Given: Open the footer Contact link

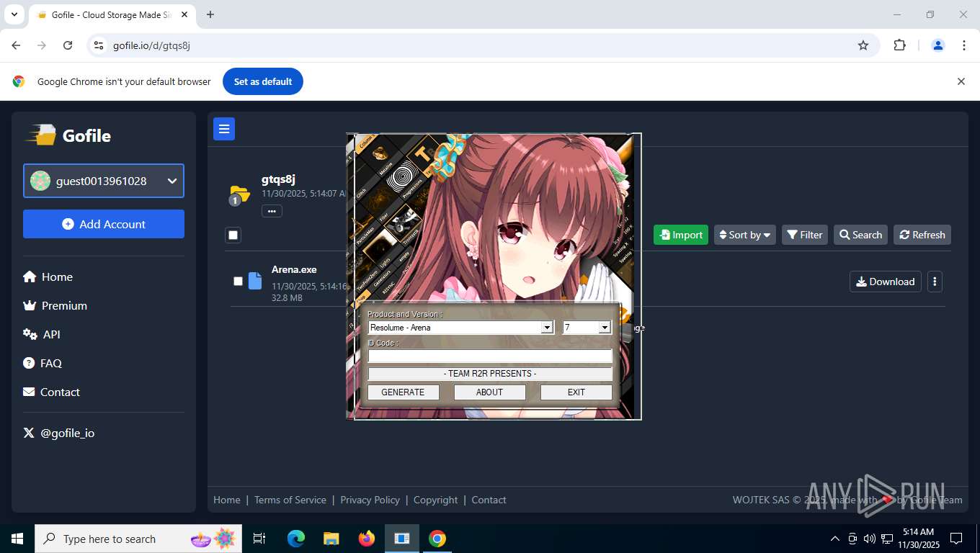Looking at the screenshot, I should [x=489, y=500].
